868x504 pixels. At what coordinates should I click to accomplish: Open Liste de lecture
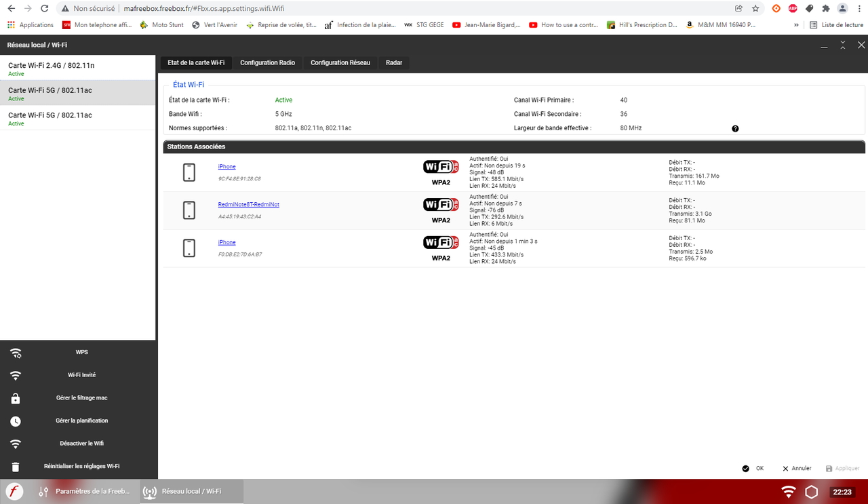[837, 25]
